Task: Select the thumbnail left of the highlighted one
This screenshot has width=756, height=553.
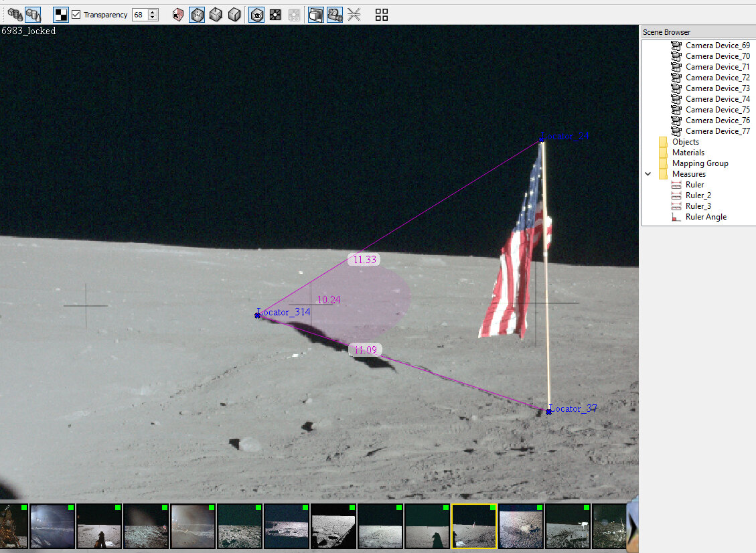Action: (427, 526)
